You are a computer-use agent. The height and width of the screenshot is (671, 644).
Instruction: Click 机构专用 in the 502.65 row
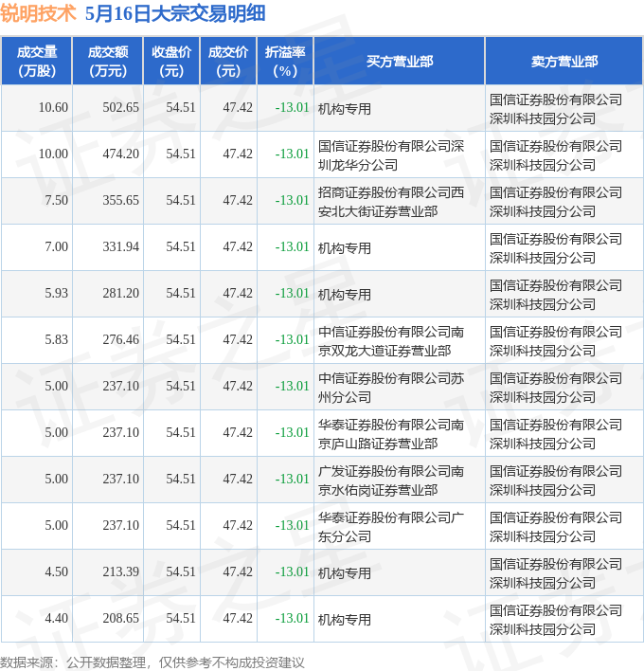click(x=344, y=109)
